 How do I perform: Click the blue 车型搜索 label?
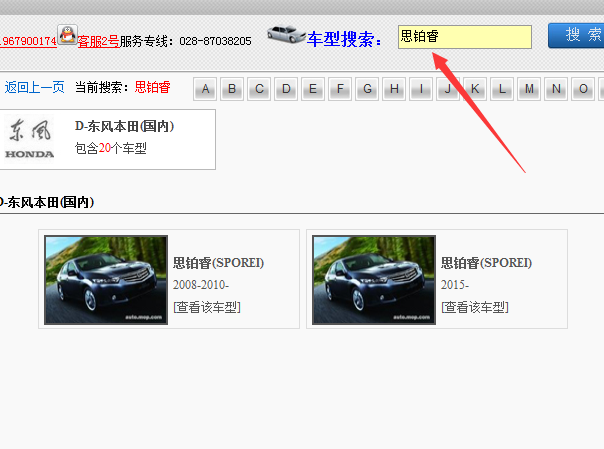click(344, 39)
